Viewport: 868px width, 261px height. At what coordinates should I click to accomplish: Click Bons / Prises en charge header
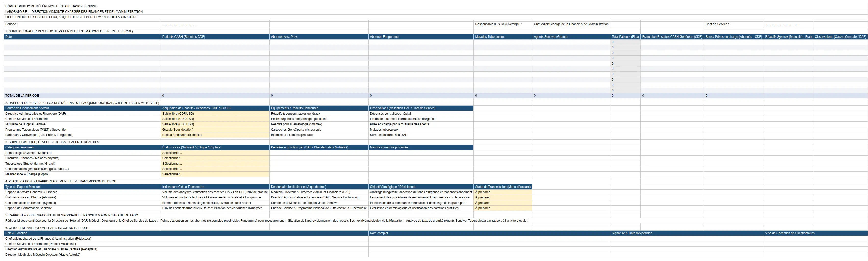click(x=734, y=37)
